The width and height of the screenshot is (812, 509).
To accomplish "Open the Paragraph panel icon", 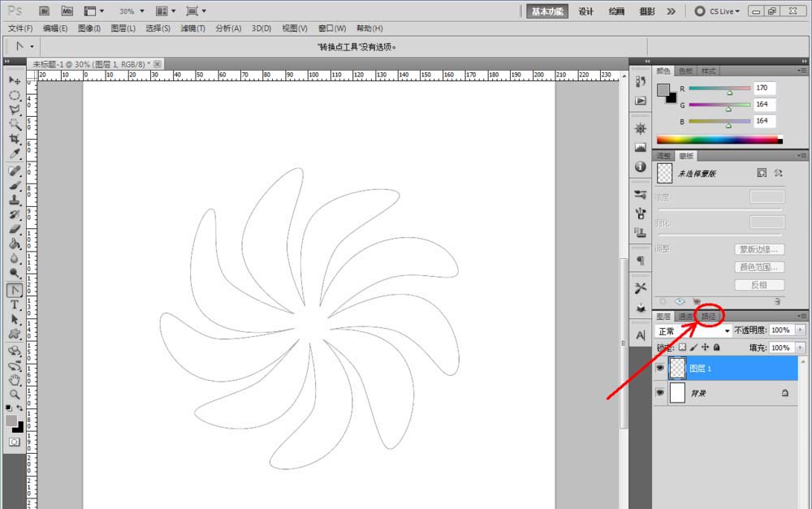I will pyautogui.click(x=641, y=261).
